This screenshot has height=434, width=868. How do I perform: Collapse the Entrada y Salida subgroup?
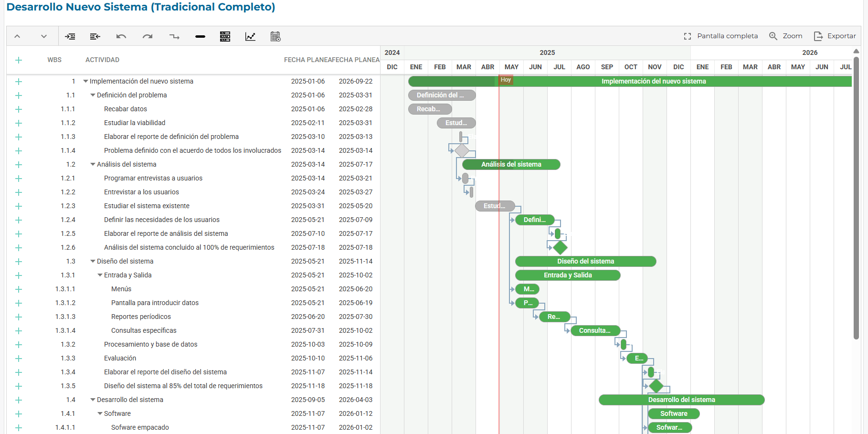pos(100,275)
